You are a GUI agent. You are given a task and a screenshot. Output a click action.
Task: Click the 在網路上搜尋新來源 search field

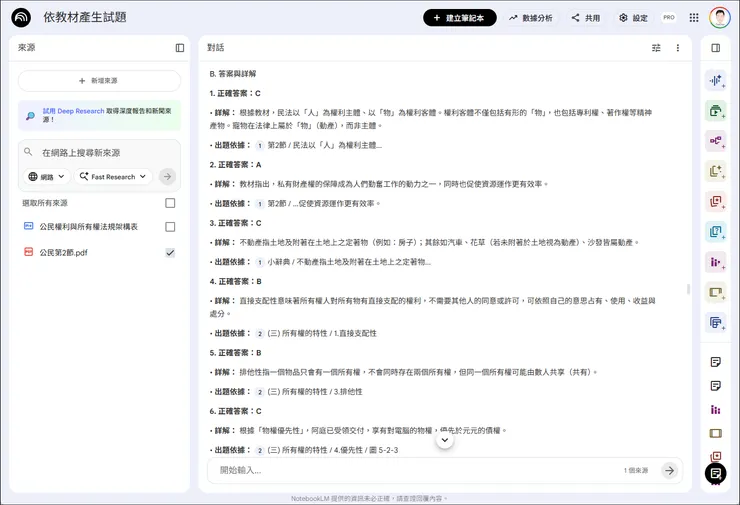point(99,152)
